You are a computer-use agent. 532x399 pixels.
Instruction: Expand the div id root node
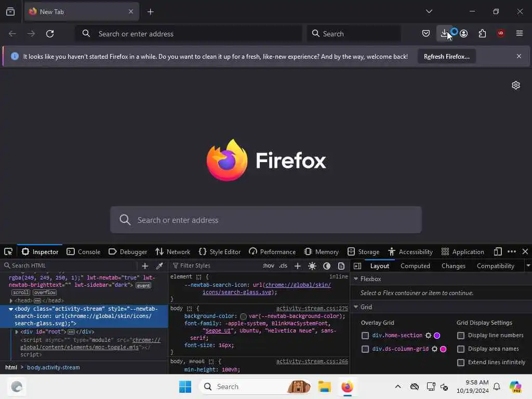pyautogui.click(x=17, y=332)
